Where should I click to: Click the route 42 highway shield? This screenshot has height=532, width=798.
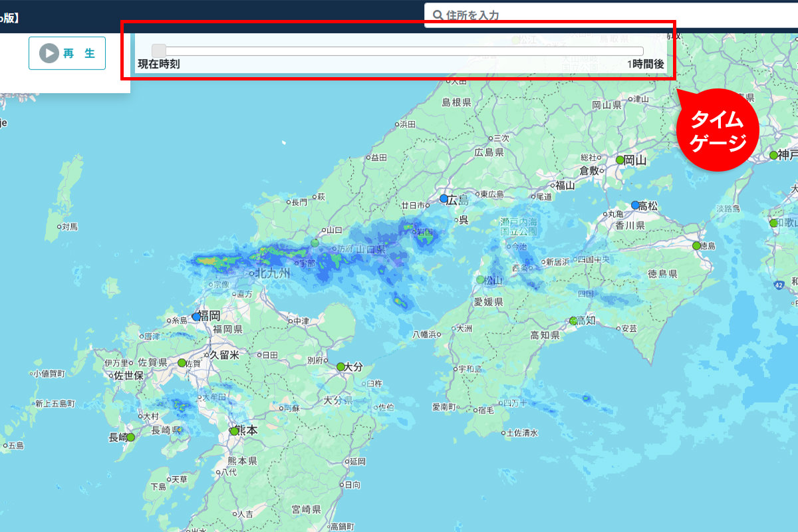click(x=779, y=285)
